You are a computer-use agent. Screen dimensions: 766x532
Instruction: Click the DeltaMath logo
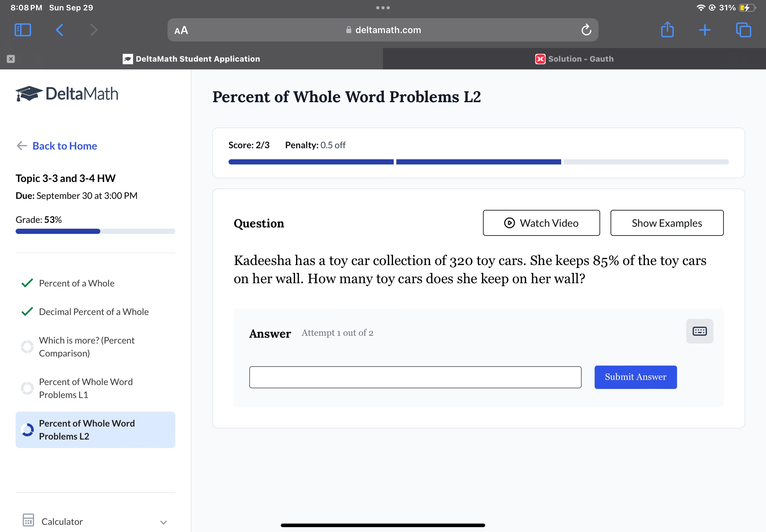pyautogui.click(x=67, y=94)
